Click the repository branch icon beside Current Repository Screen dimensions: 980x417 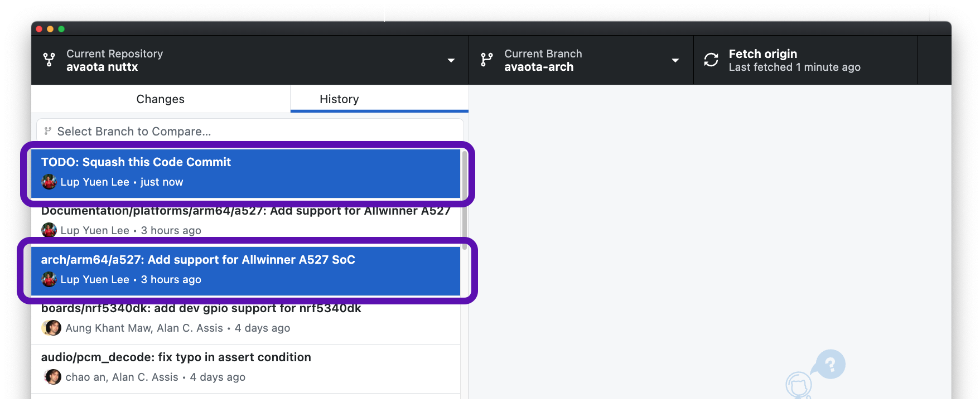click(50, 60)
